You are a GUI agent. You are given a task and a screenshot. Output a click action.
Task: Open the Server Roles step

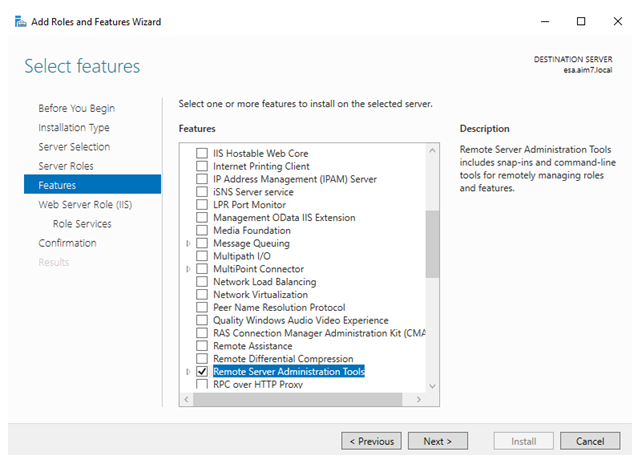point(66,166)
